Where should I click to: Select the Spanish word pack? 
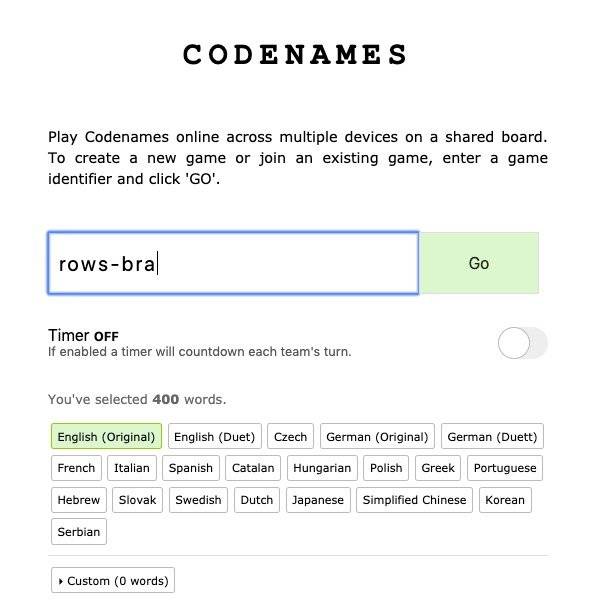(x=191, y=468)
